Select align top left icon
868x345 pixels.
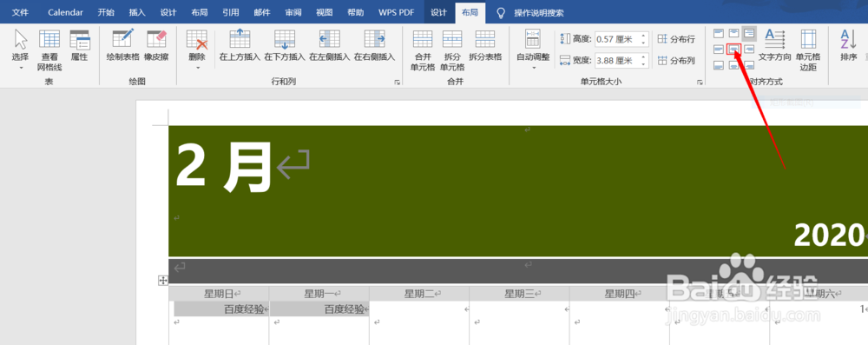click(718, 33)
